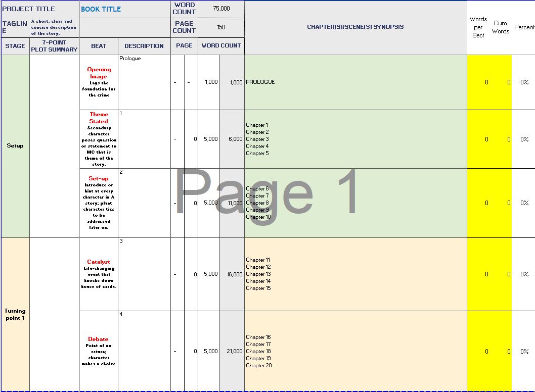Select the PAGE COUNT label cell
The image size is (535, 392).
(184, 27)
